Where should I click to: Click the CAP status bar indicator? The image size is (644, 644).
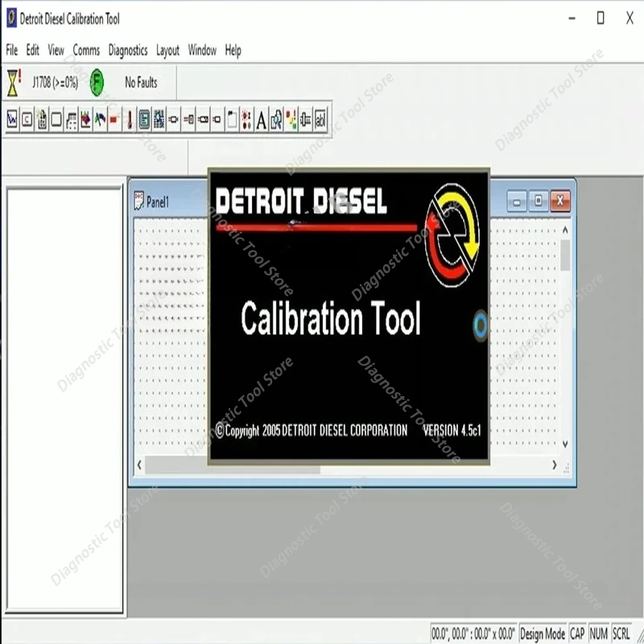[577, 634]
